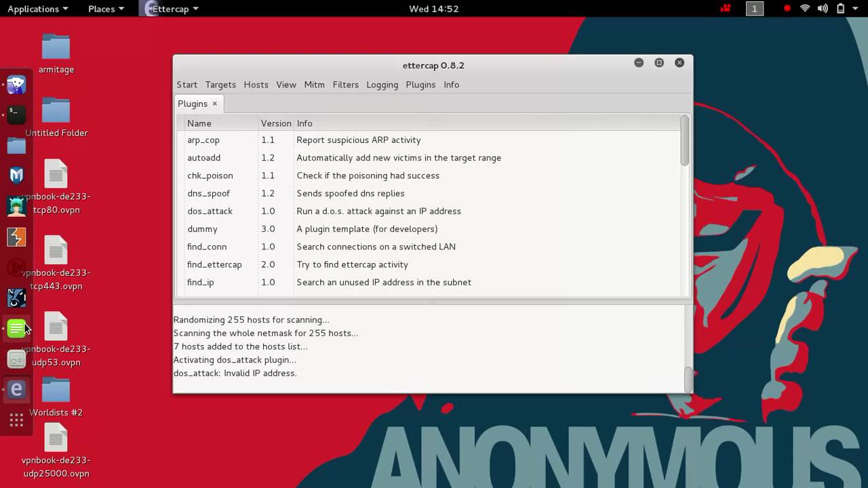Click 'Try to find ettercap activity' text
868x488 pixels.
[352, 264]
